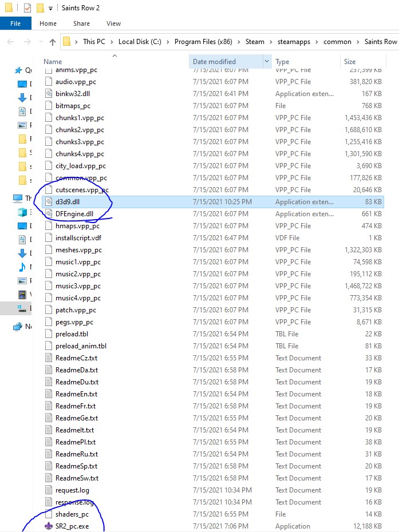Select the response.log file icon

(49, 502)
